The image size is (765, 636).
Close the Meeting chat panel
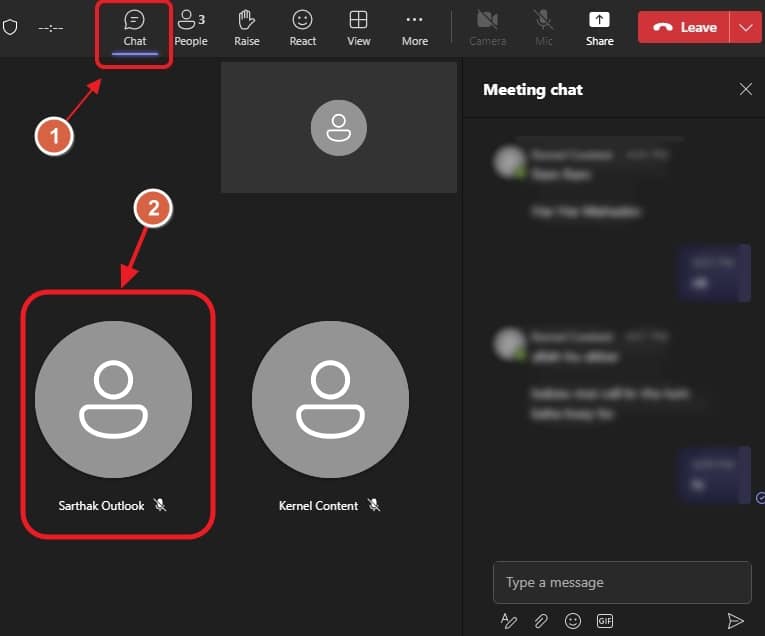click(745, 89)
